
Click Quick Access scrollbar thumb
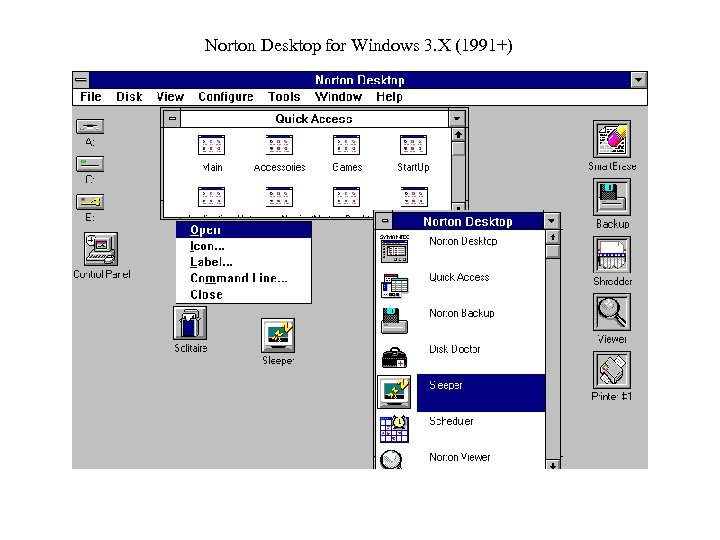tap(458, 149)
